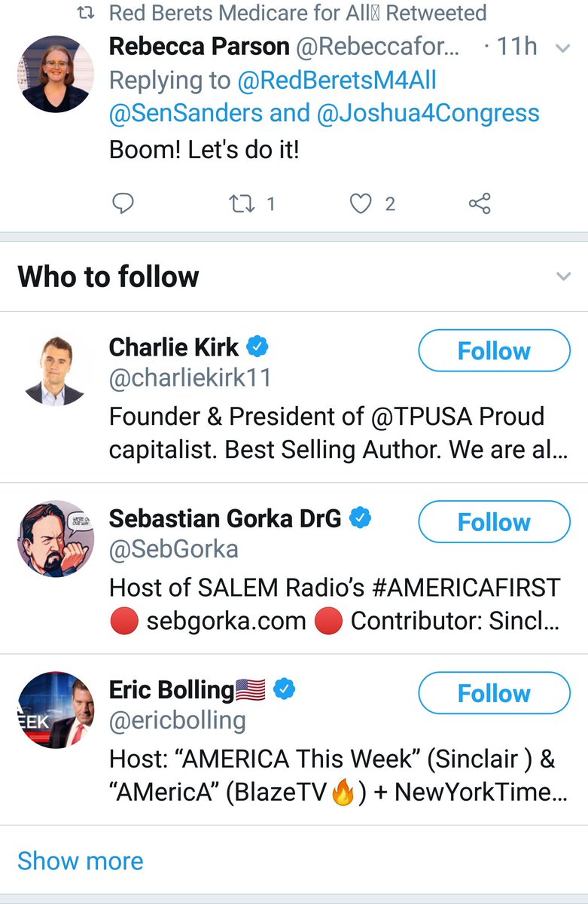Reply to Rebecca Parson's tweet

(x=123, y=203)
